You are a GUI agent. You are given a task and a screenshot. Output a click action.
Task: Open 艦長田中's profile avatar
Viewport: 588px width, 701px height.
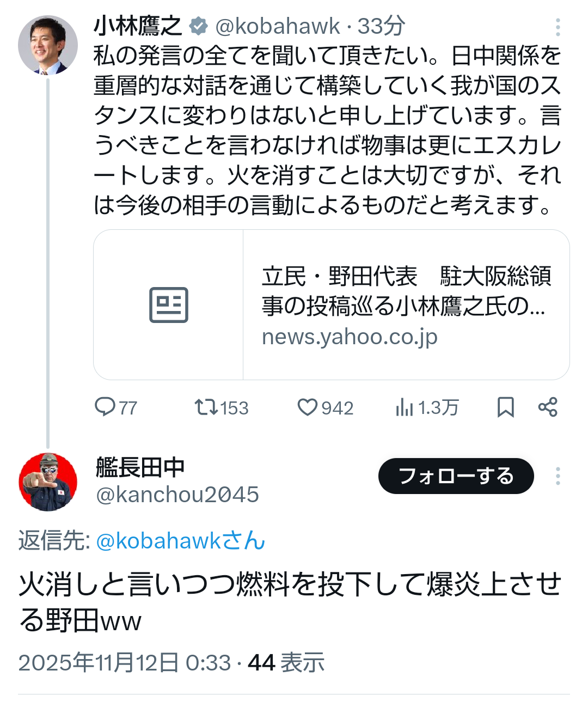pyautogui.click(x=48, y=481)
